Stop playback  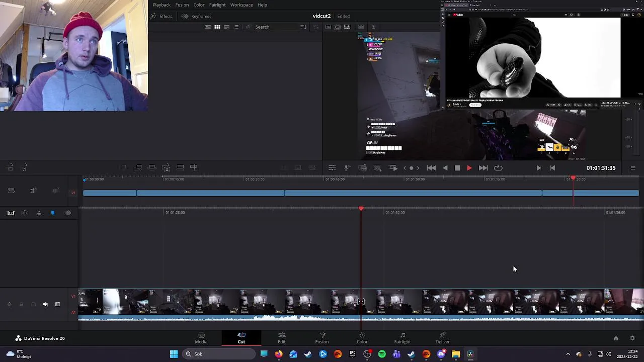coord(457,168)
